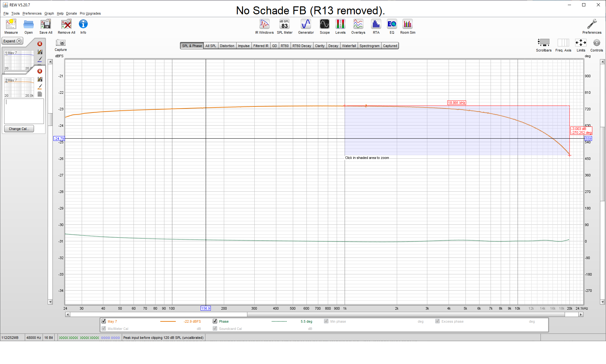The image size is (606, 364).
Task: Open the Donate menu
Action: pyautogui.click(x=72, y=13)
